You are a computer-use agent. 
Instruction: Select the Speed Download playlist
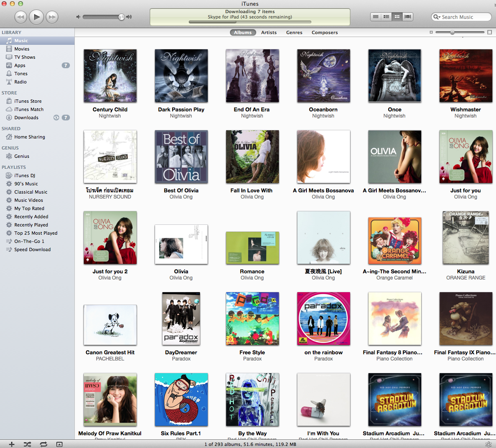click(x=37, y=249)
